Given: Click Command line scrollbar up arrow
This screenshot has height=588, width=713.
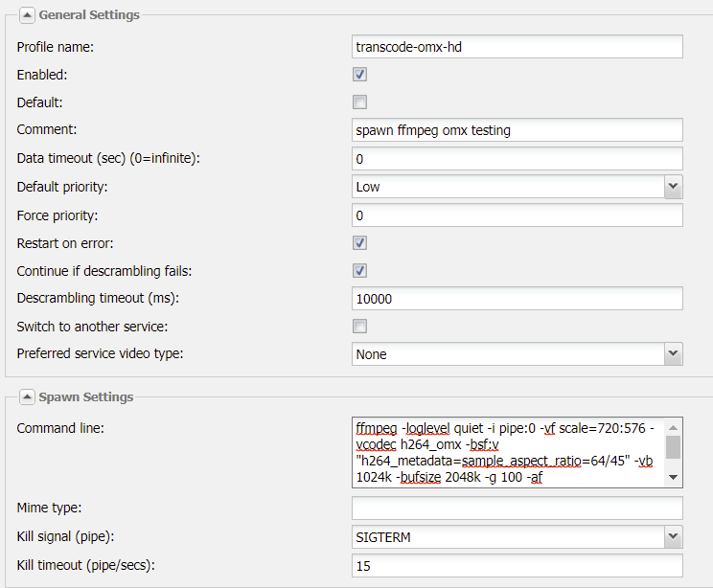Looking at the screenshot, I should 674,427.
